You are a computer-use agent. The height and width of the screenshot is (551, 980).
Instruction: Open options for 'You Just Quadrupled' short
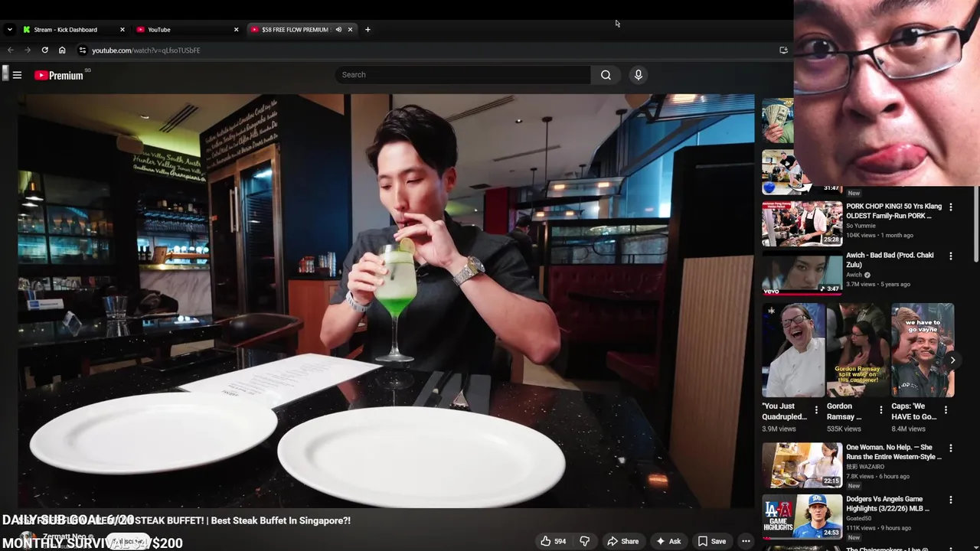(x=816, y=410)
